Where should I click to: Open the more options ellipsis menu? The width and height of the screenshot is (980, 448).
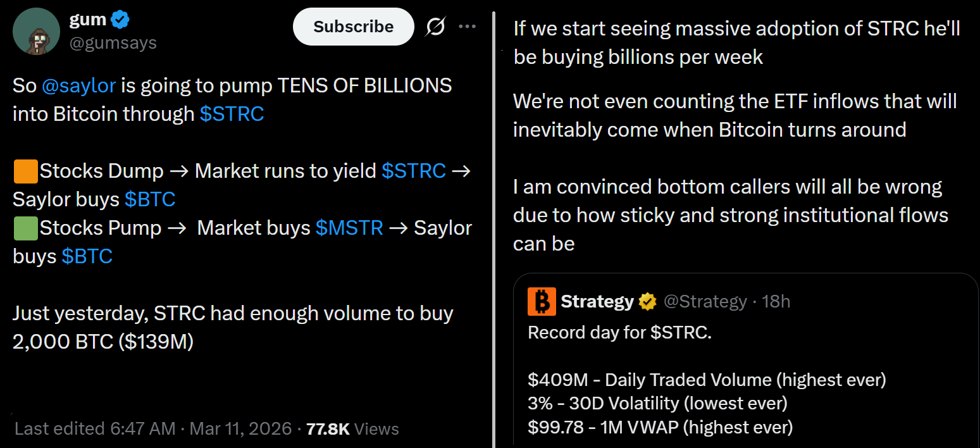point(467,26)
